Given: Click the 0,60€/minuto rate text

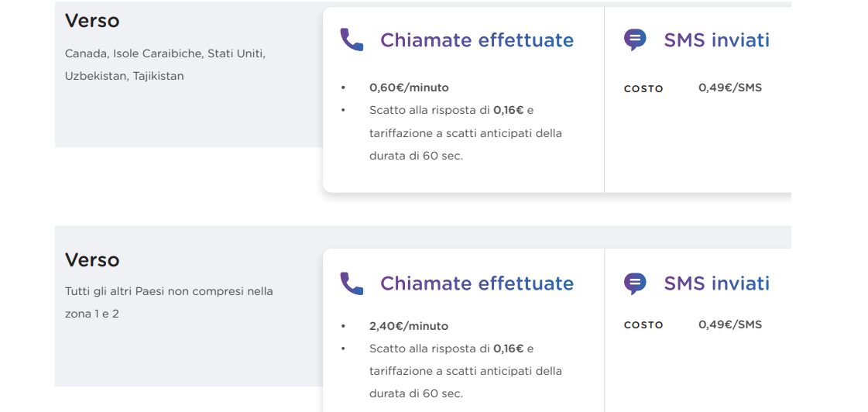Looking at the screenshot, I should [x=409, y=88].
